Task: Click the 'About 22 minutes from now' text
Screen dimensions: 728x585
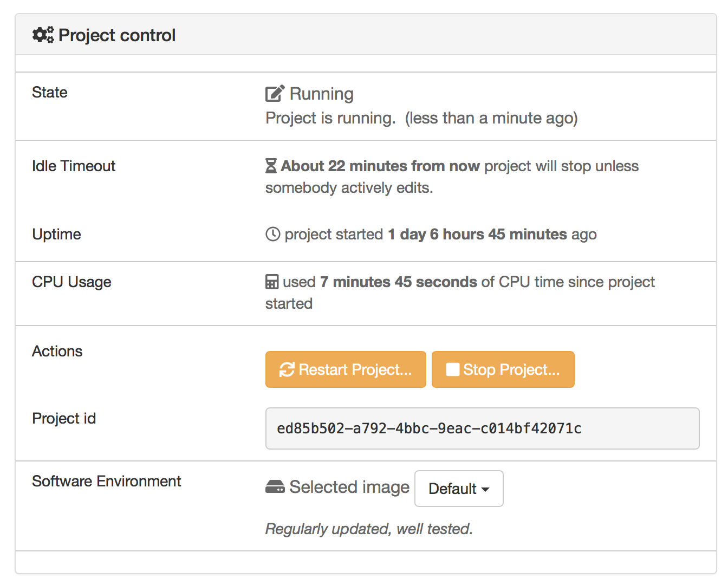Action: (380, 166)
